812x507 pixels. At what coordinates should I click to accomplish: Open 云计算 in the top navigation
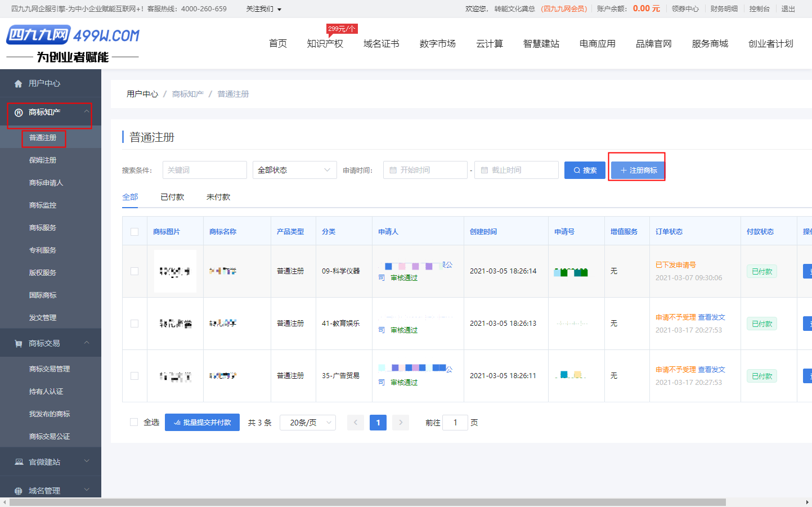click(x=489, y=44)
